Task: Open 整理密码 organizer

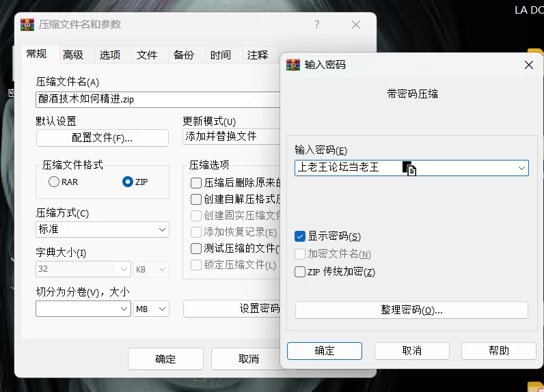Action: (x=411, y=310)
